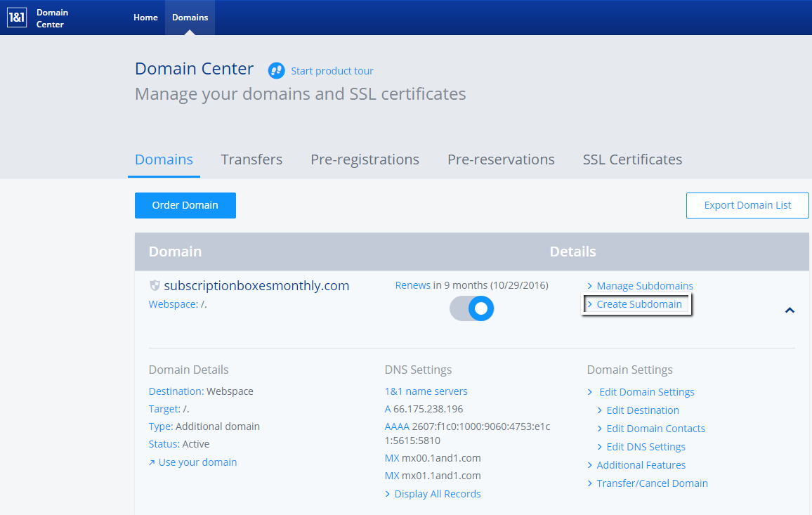Click the Destination link in Domain Details
812x515 pixels.
pos(176,391)
